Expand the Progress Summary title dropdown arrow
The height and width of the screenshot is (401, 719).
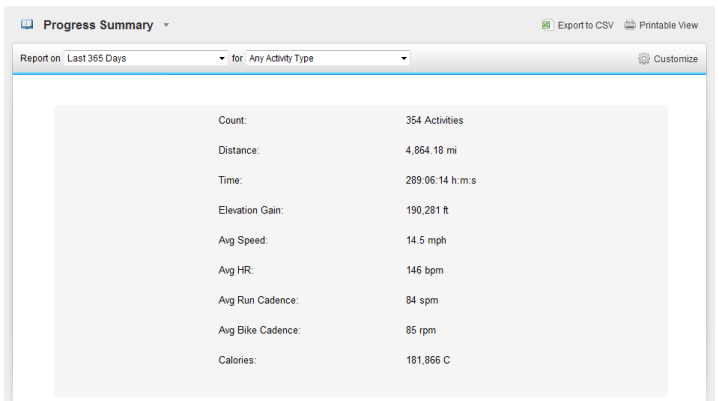pos(166,25)
